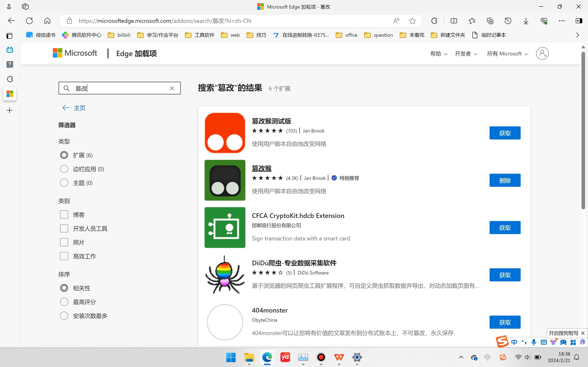Expand 所有 Microsoft dropdown menu
The image size is (588, 367).
[507, 54]
